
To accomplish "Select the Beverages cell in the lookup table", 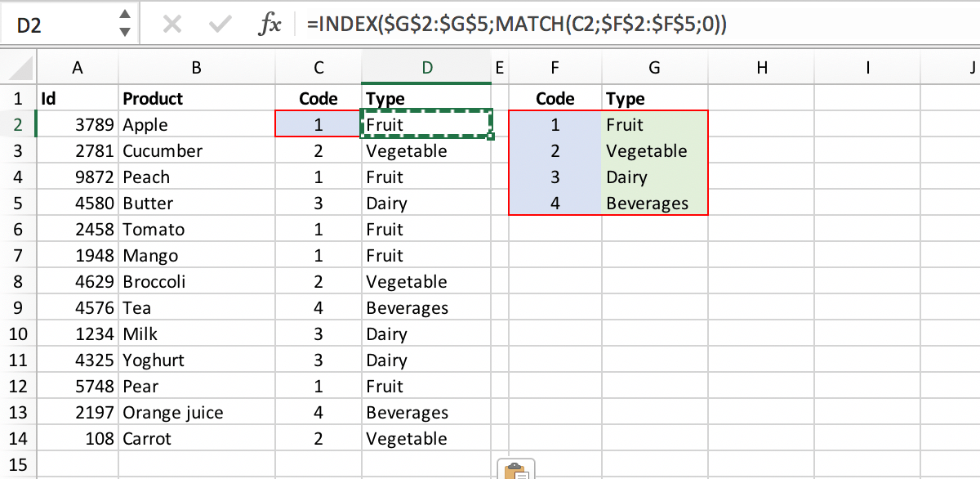I will click(653, 203).
